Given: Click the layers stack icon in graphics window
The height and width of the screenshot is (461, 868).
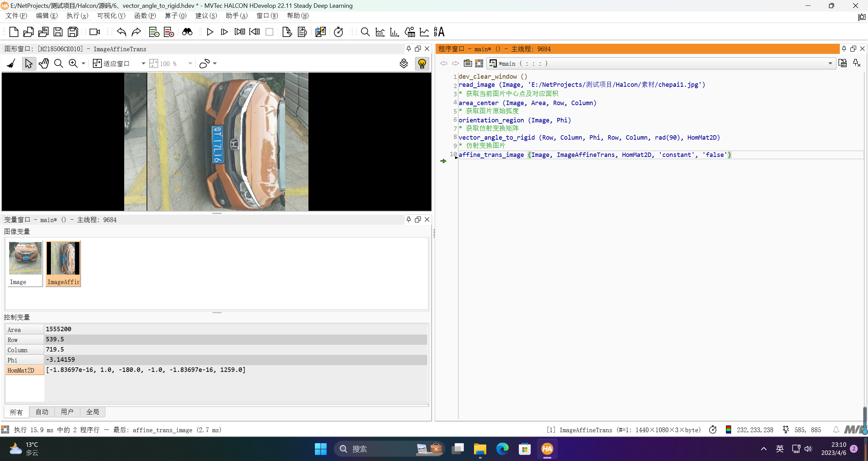Looking at the screenshot, I should [x=403, y=63].
